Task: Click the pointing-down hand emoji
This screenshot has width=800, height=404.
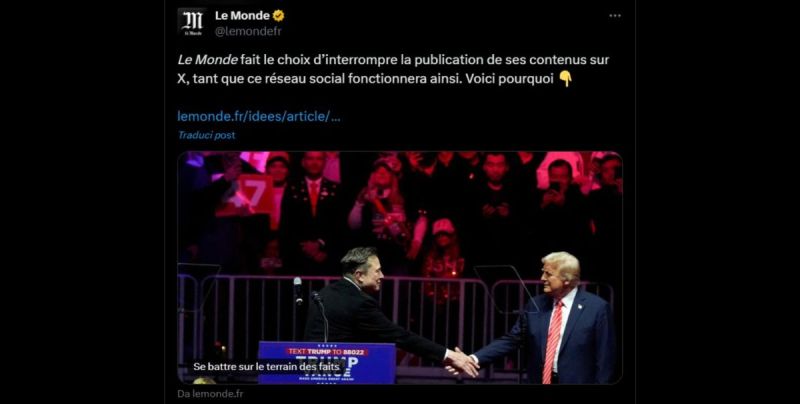Action: point(565,79)
